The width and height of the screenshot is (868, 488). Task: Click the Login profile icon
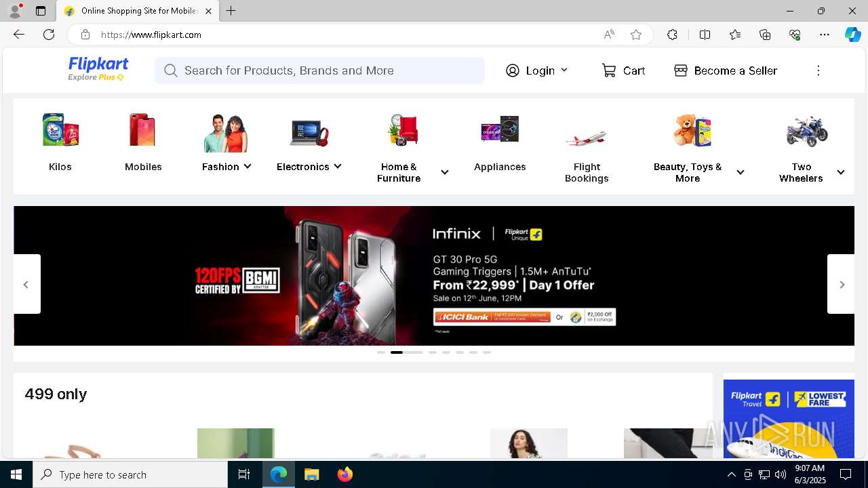pyautogui.click(x=513, y=70)
